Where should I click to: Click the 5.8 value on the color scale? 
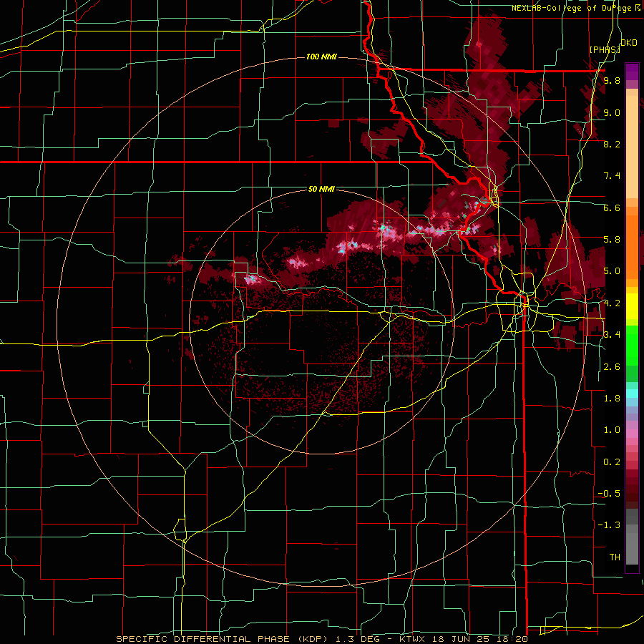(x=612, y=240)
